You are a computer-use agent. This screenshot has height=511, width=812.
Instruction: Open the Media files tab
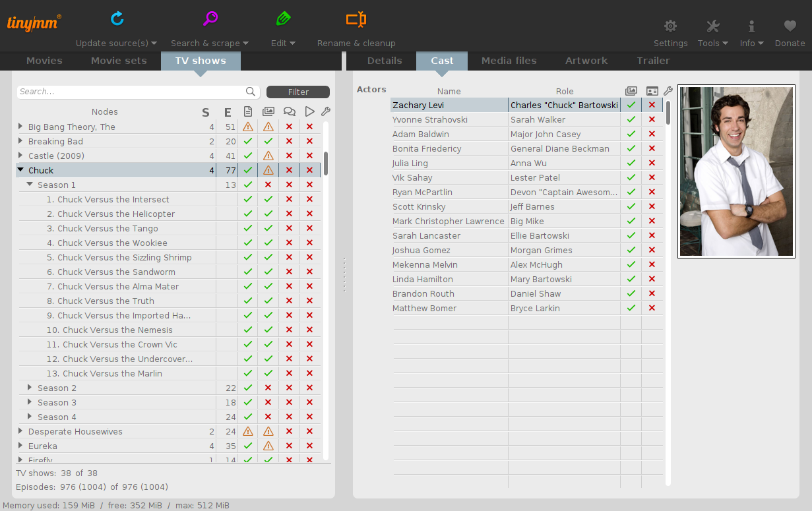509,61
